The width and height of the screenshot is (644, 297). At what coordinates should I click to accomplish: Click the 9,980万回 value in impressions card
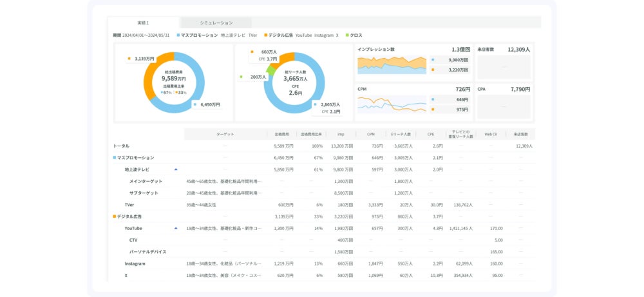tap(459, 60)
